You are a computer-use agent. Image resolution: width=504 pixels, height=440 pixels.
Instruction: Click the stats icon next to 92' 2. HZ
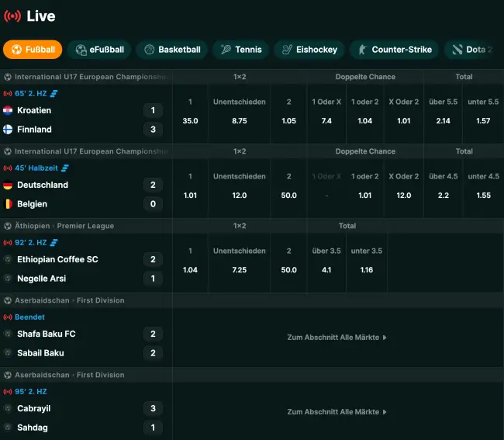[x=54, y=243]
